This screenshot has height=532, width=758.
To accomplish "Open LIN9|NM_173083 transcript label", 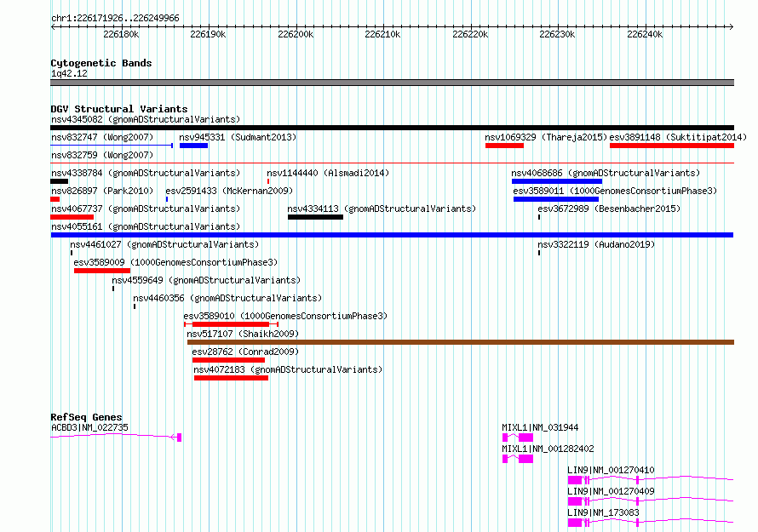I will pyautogui.click(x=603, y=512).
